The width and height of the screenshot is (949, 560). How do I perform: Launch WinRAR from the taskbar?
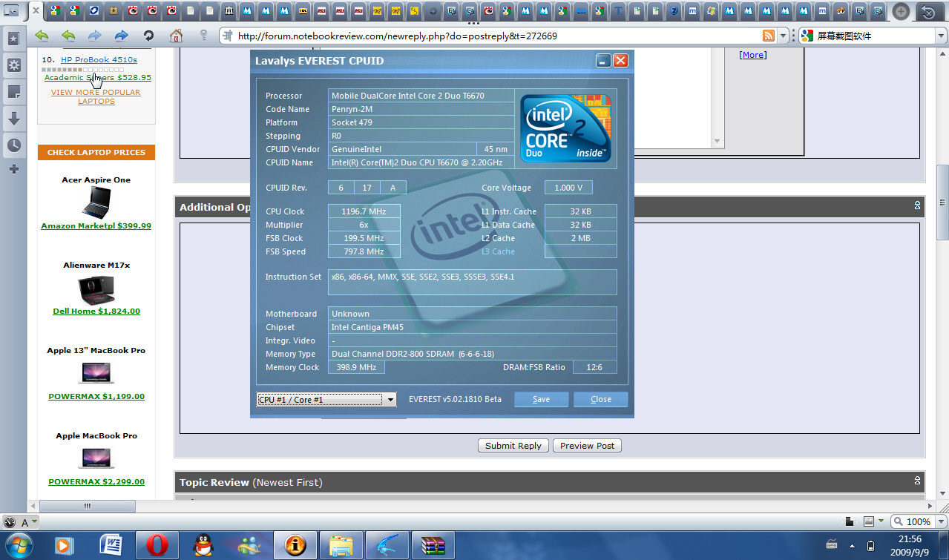pos(432,546)
